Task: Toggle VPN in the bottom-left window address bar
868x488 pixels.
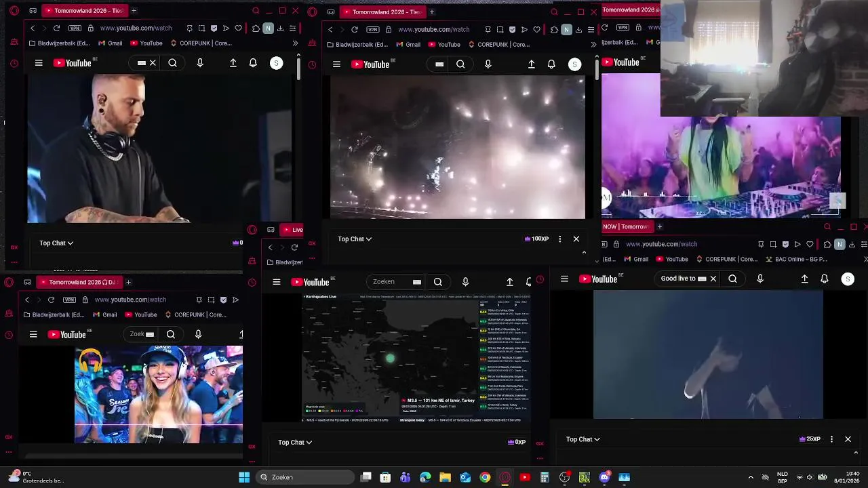Action: coord(69,300)
